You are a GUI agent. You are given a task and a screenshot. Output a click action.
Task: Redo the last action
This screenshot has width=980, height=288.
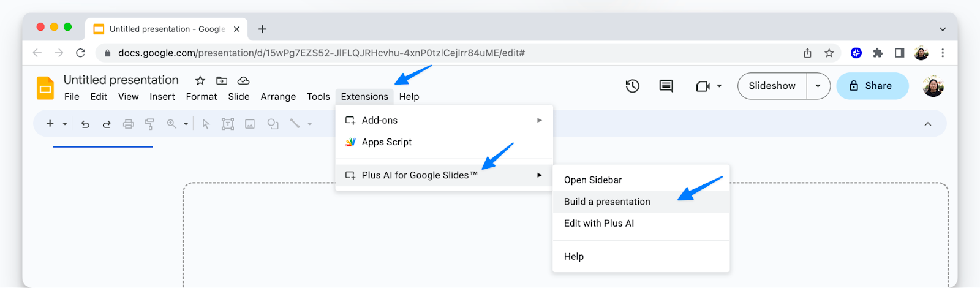(107, 124)
